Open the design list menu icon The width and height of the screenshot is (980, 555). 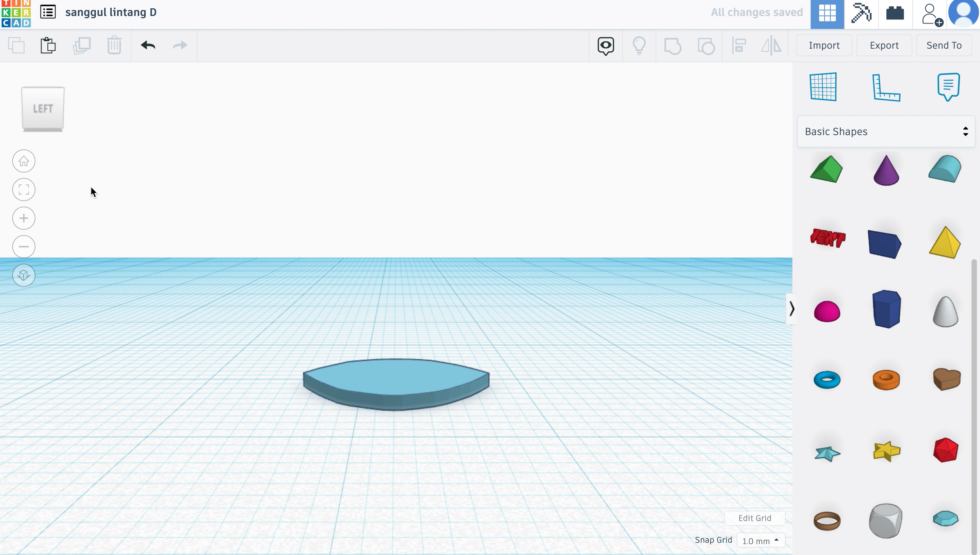(x=48, y=12)
